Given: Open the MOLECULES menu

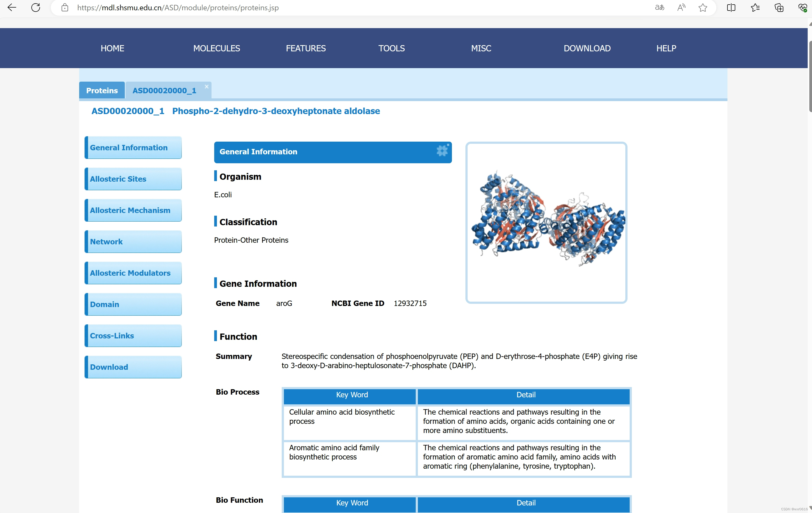Looking at the screenshot, I should pos(216,48).
